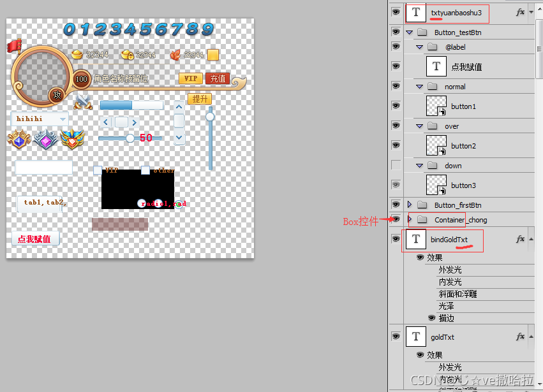The image size is (543, 392).
Task: Click the over group folder icon
Action: click(432, 126)
